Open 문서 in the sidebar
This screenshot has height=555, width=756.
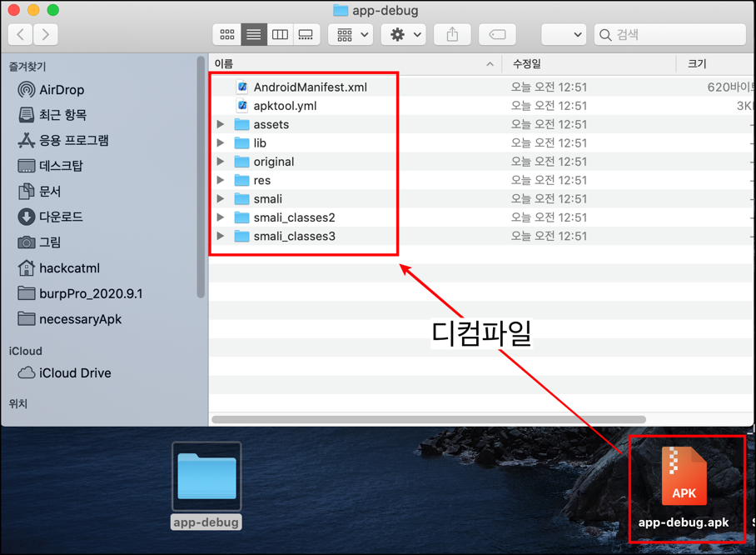(39, 192)
